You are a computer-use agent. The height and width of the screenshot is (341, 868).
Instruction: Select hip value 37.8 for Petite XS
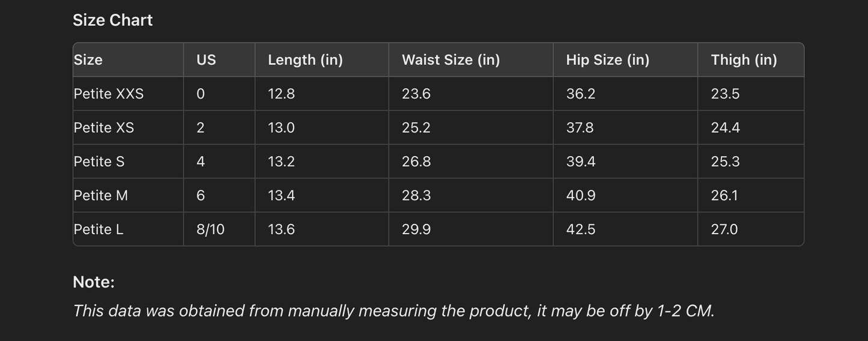pos(580,128)
